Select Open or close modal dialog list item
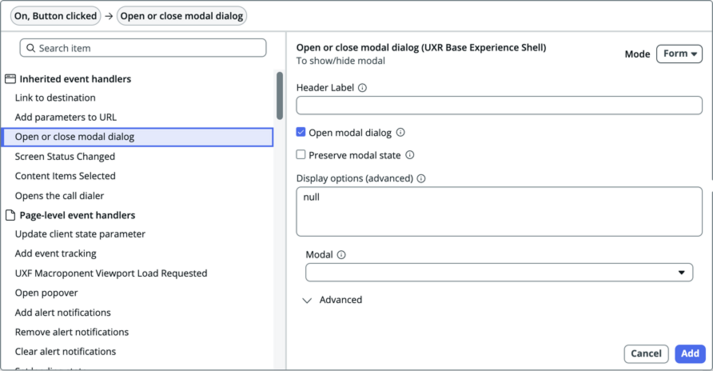The height and width of the screenshot is (371, 713). (x=138, y=137)
